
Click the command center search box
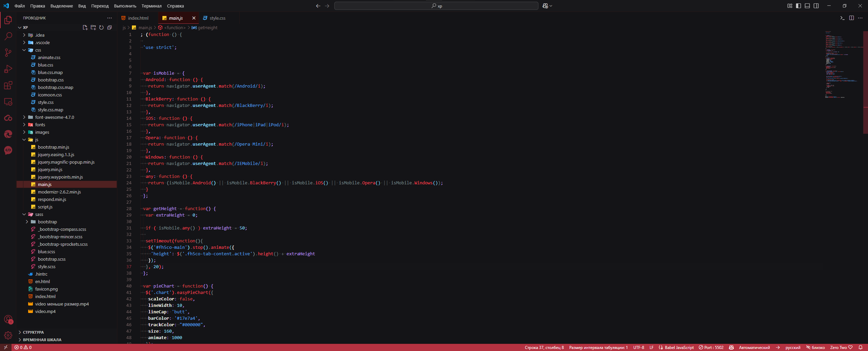(x=436, y=6)
